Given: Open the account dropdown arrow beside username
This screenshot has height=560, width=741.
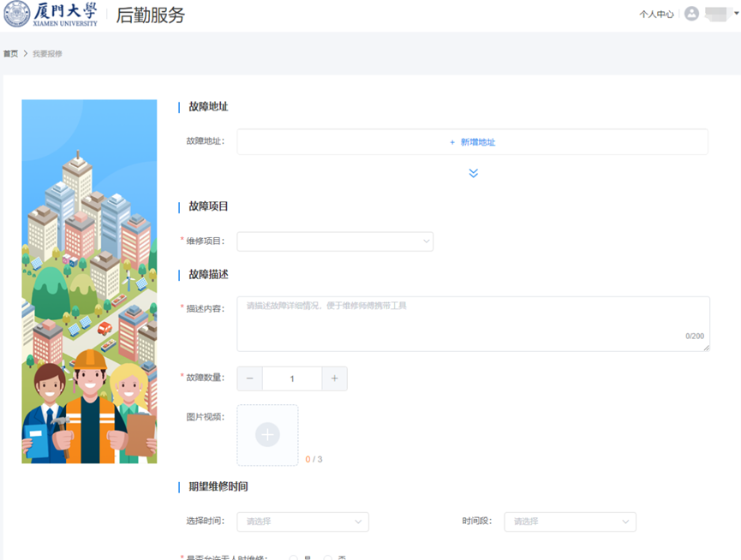Looking at the screenshot, I should tap(736, 14).
